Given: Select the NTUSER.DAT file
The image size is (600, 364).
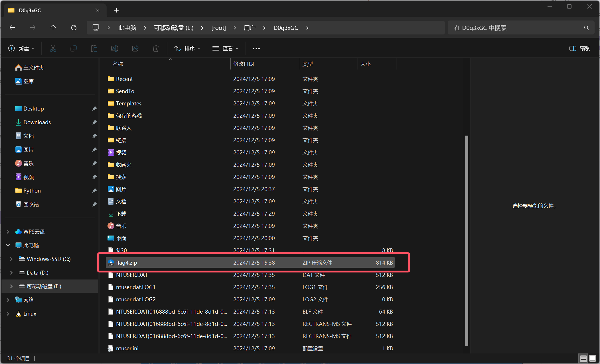Looking at the screenshot, I should 250,275.
